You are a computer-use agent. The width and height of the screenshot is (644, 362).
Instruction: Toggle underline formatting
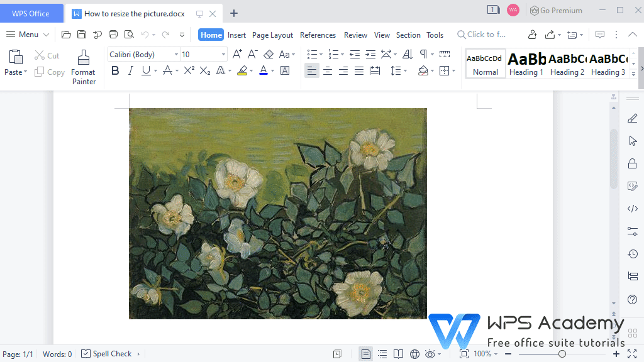click(x=146, y=70)
